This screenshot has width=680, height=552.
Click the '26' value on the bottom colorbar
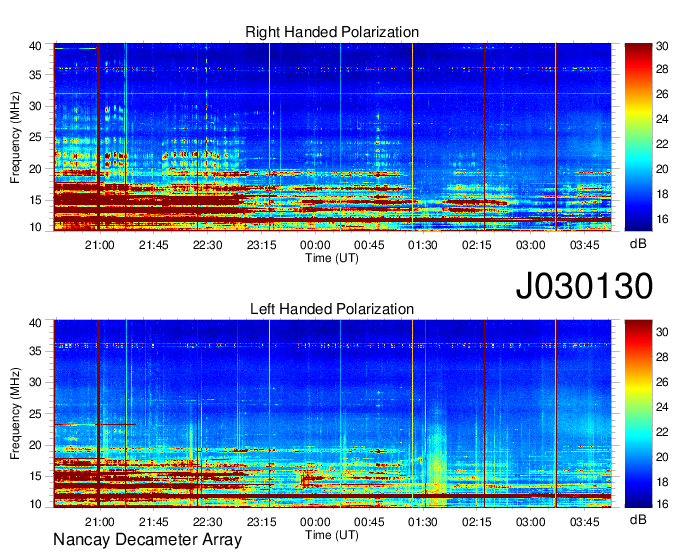coord(662,382)
